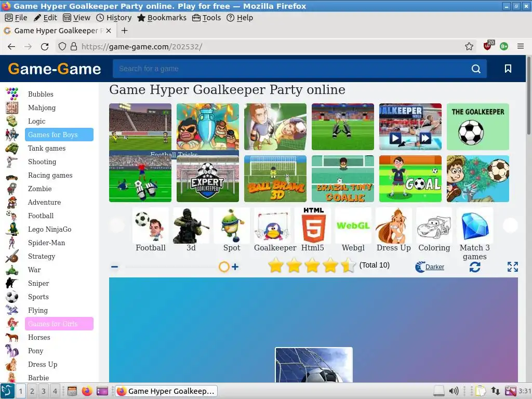Go to Racing games category

tap(50, 176)
